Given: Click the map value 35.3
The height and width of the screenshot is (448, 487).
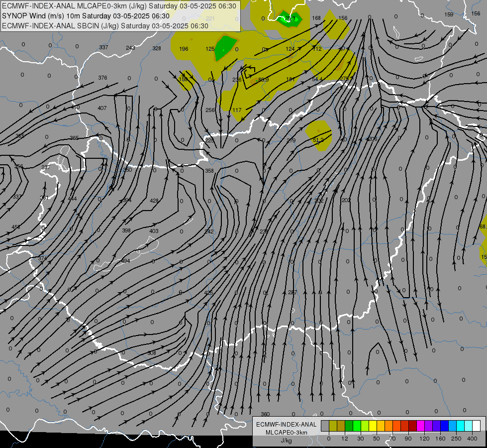Looking at the screenshot, I should 290,18.
